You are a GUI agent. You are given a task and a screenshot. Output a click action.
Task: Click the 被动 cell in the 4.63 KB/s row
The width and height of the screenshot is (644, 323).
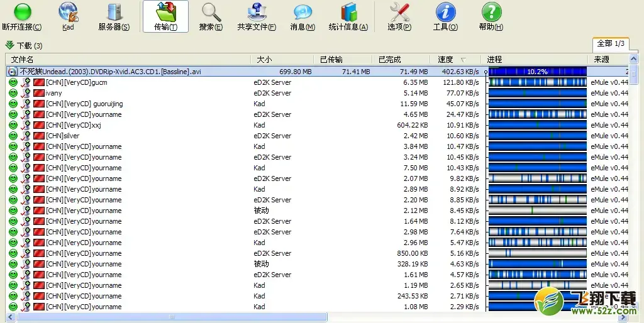261,264
